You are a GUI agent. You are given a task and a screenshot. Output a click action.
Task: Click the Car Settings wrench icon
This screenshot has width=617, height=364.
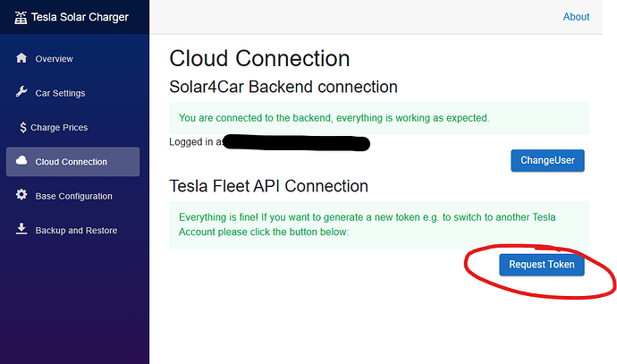pyautogui.click(x=21, y=92)
